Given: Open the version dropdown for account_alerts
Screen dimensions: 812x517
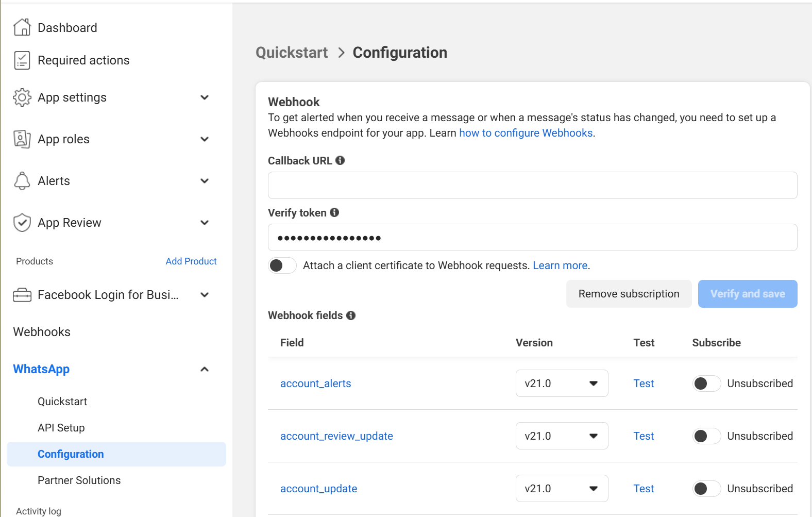Looking at the screenshot, I should [562, 383].
